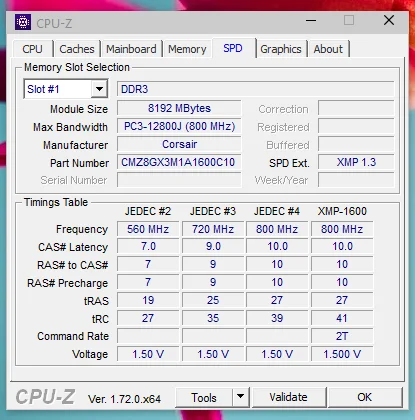
Task: Select the 8192 MBytes module size value
Action: (179, 108)
